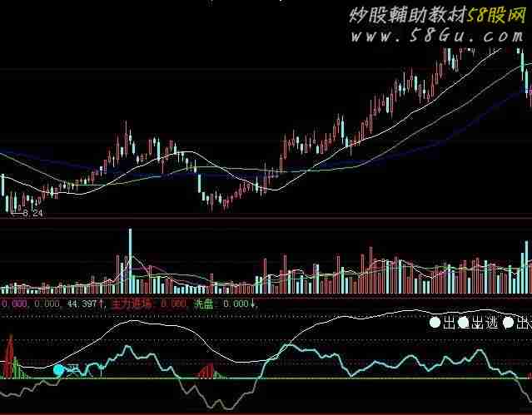Screen dimensions: 532x415
Task: Click the red 0.000 value after 主力进场
Action: (173, 304)
